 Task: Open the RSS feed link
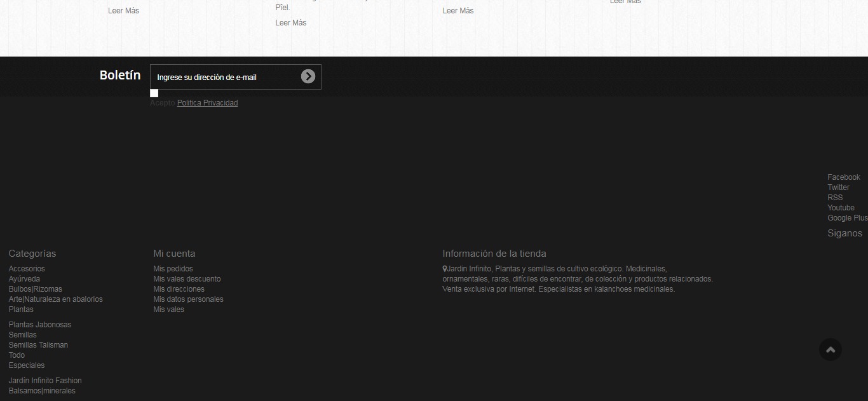tap(835, 198)
